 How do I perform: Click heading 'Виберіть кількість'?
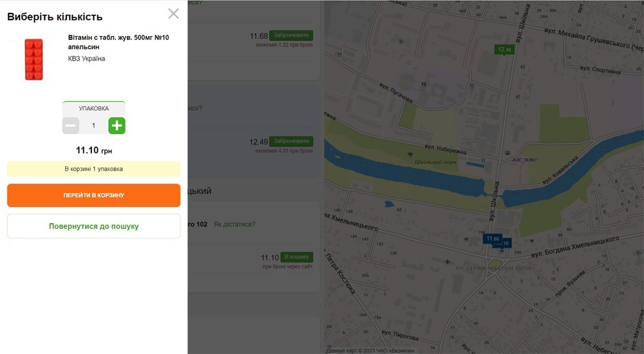point(55,17)
